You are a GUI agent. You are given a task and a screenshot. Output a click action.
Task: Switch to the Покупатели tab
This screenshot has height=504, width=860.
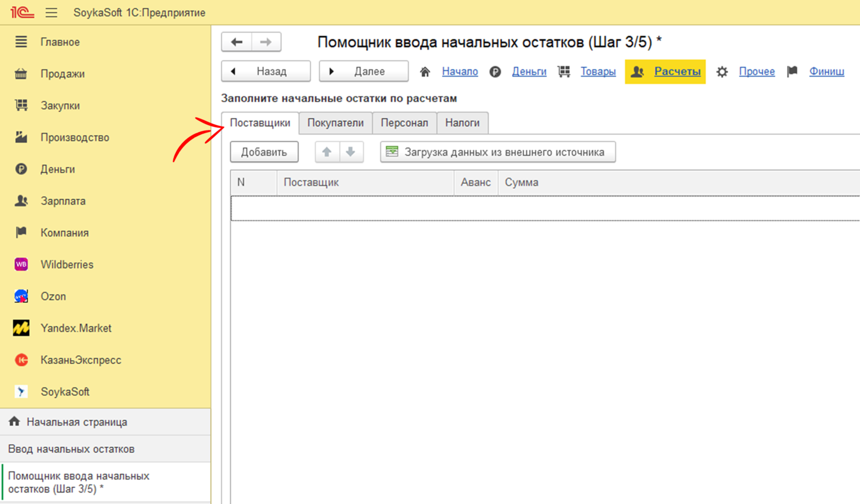(x=335, y=123)
